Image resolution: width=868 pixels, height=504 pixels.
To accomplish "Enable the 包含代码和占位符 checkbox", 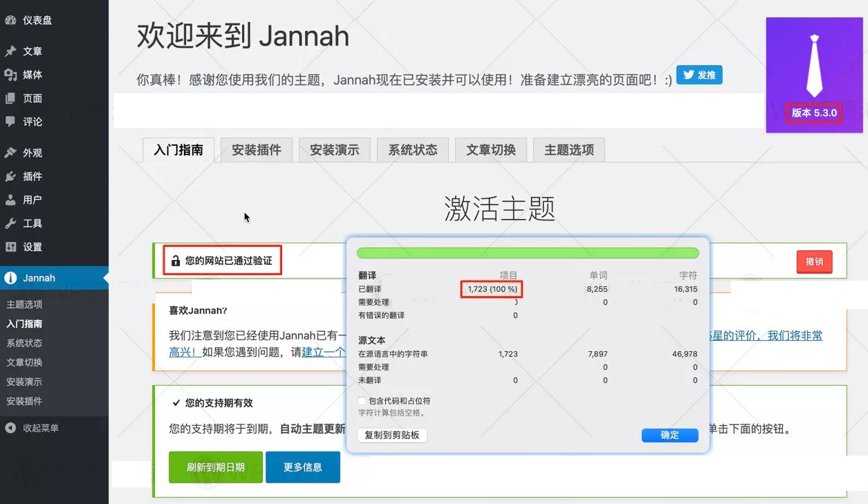I will [x=360, y=400].
